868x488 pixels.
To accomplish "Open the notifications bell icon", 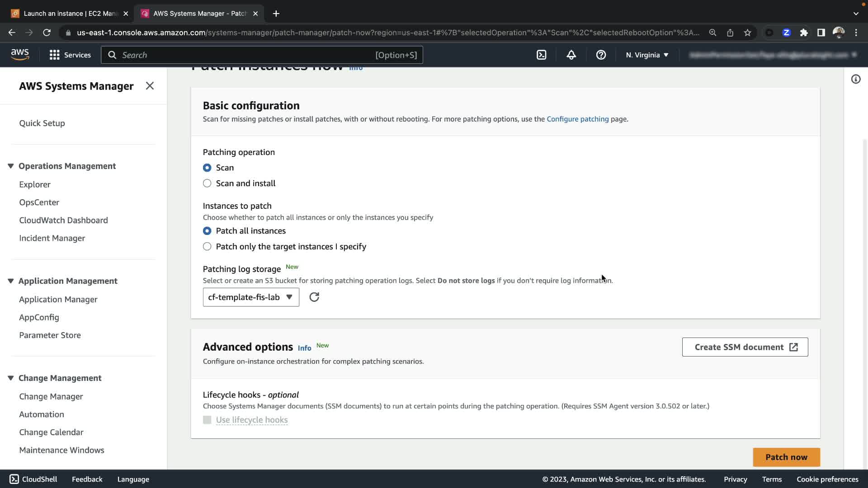I will 571,55.
